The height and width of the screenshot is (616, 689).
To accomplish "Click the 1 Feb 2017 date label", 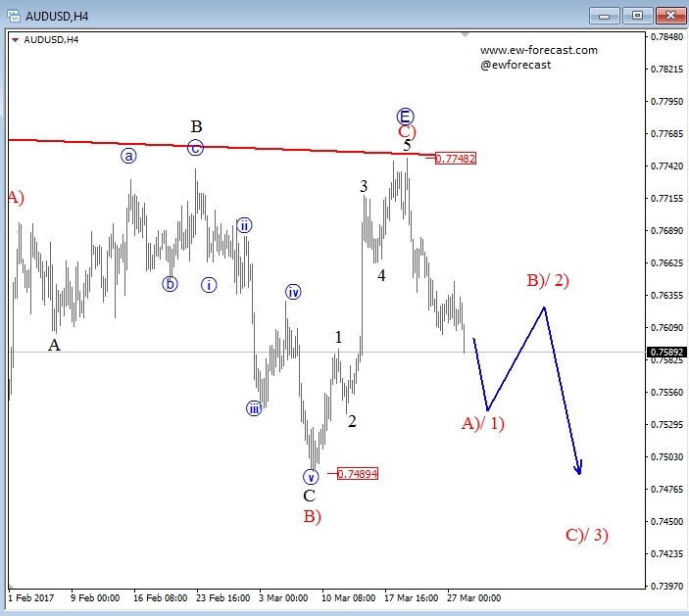I will pos(31,598).
